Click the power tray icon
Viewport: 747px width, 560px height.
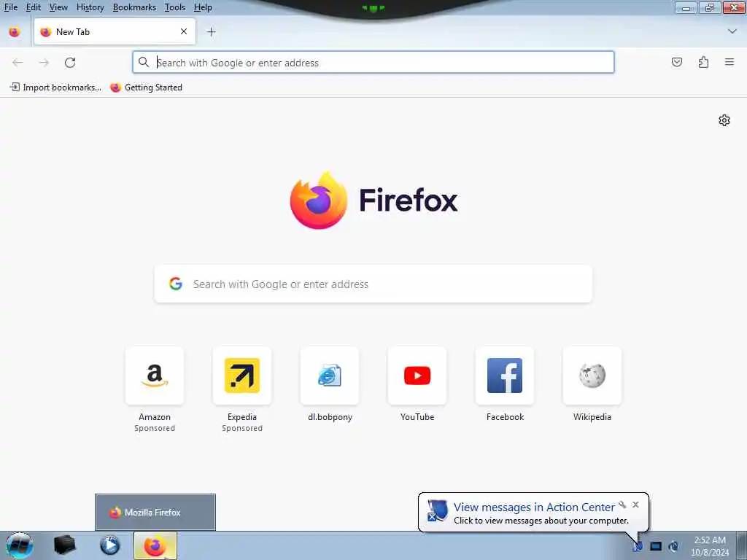tap(673, 546)
